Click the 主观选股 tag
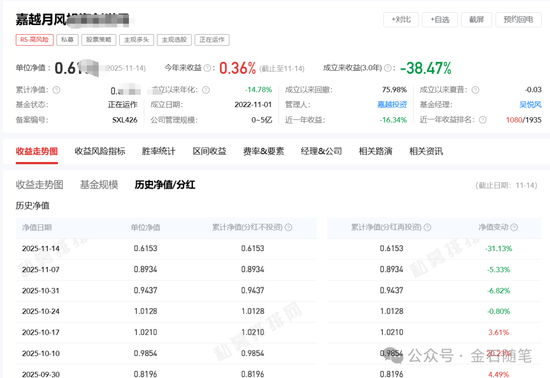The image size is (550, 378). click(174, 40)
